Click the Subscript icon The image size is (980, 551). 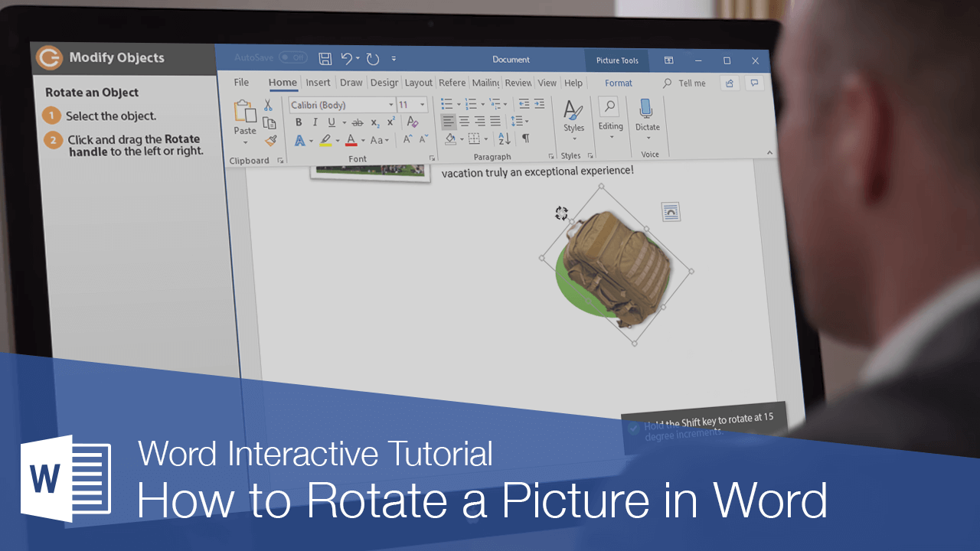(x=375, y=122)
